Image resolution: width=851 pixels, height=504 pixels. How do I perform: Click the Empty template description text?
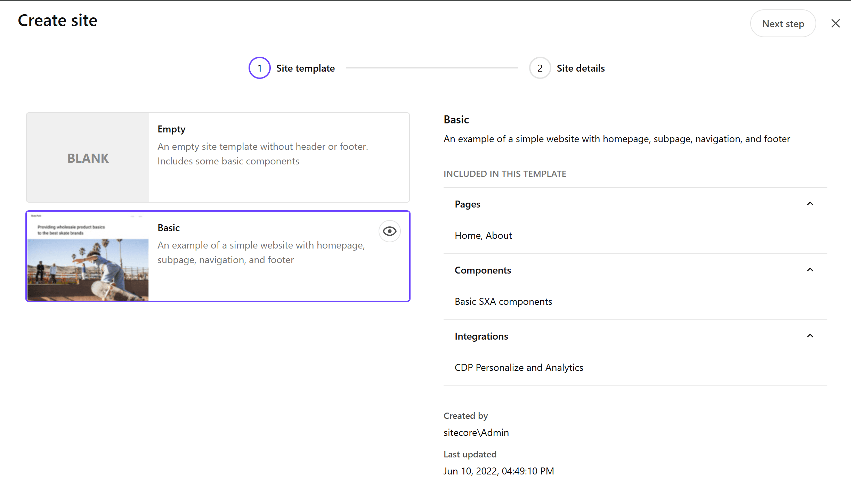click(262, 154)
